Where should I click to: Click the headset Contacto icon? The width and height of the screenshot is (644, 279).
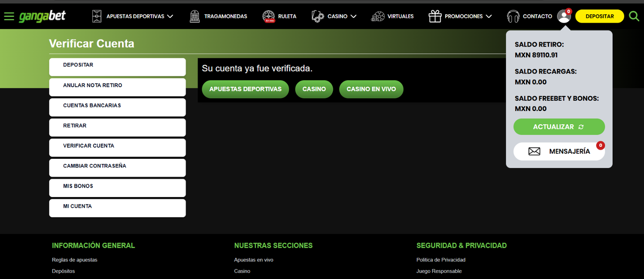pos(513,16)
